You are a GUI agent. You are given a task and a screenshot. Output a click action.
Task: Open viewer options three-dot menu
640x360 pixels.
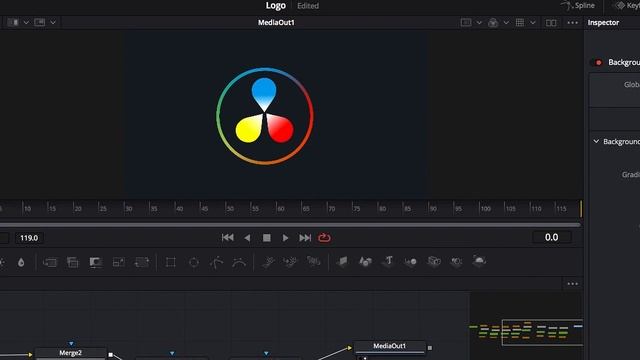573,23
